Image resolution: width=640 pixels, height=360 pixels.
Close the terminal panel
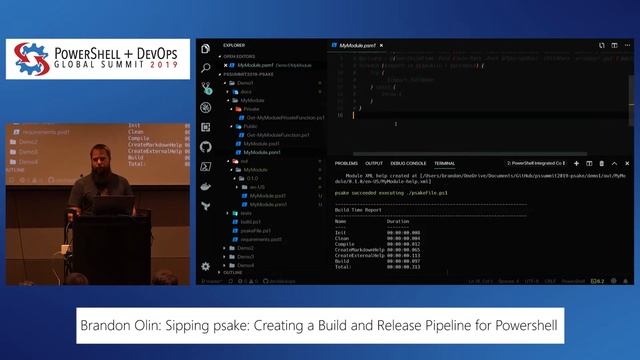[627, 163]
